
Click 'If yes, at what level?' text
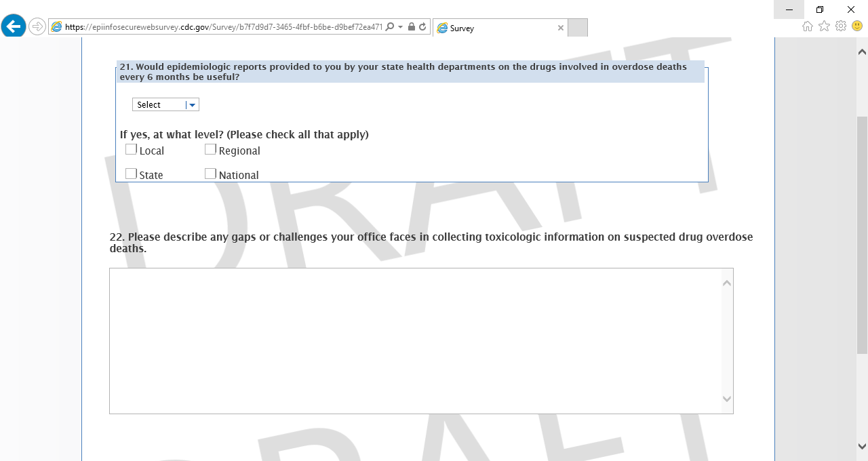click(x=244, y=134)
